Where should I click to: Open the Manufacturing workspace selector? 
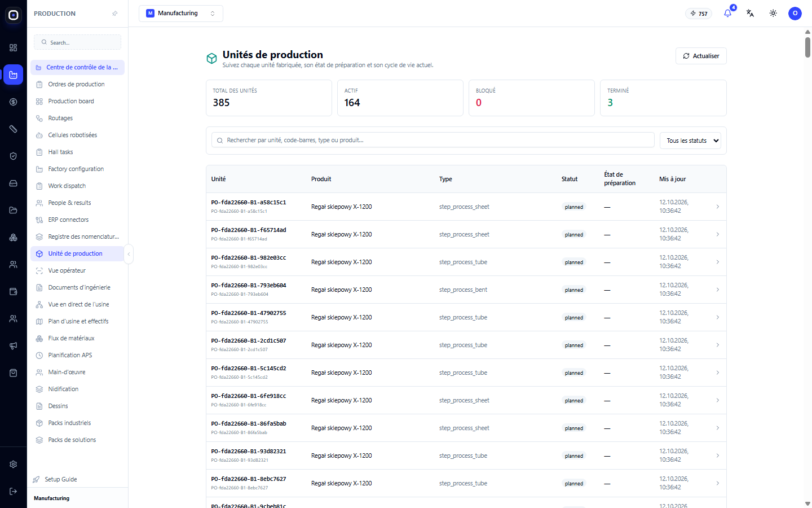point(181,14)
